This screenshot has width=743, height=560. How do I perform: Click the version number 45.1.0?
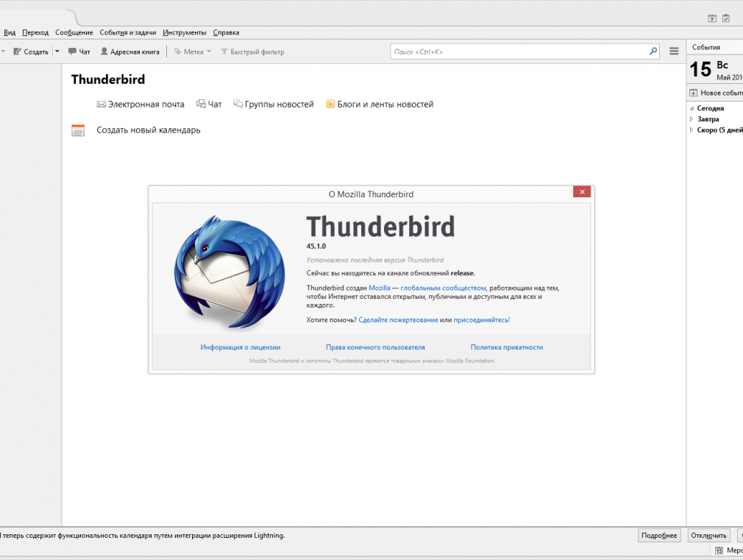(x=316, y=246)
